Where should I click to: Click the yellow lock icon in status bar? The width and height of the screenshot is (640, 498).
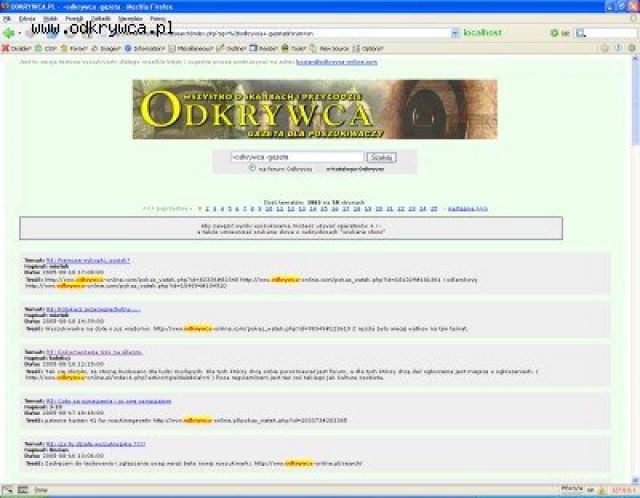[602, 490]
